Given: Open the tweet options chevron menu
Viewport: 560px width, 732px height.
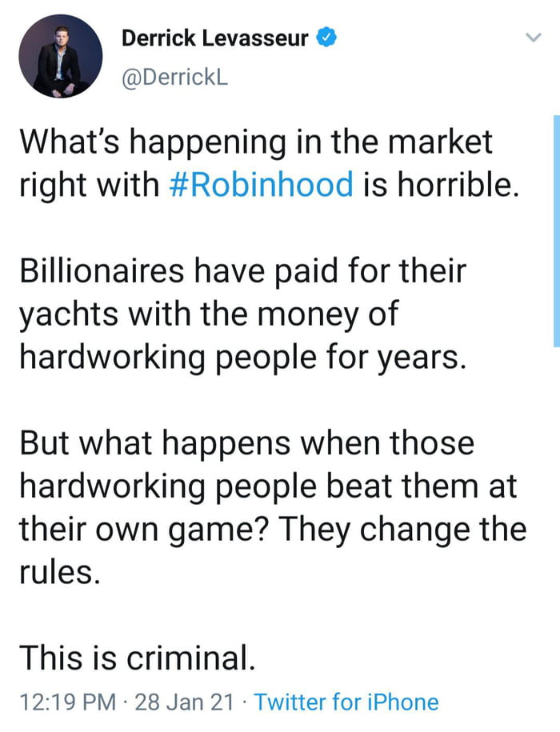Looking at the screenshot, I should point(533,38).
